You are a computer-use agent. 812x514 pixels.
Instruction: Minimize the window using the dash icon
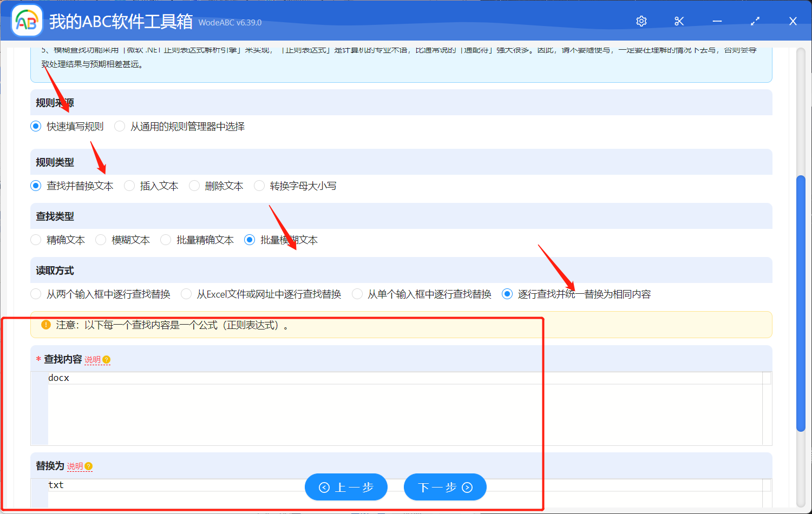[x=717, y=21]
